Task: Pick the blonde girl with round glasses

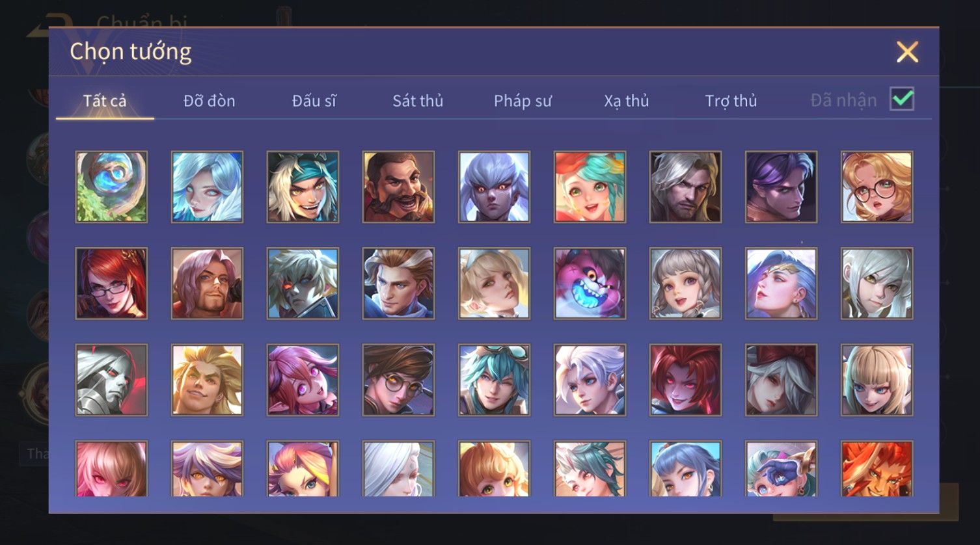Action: click(877, 187)
